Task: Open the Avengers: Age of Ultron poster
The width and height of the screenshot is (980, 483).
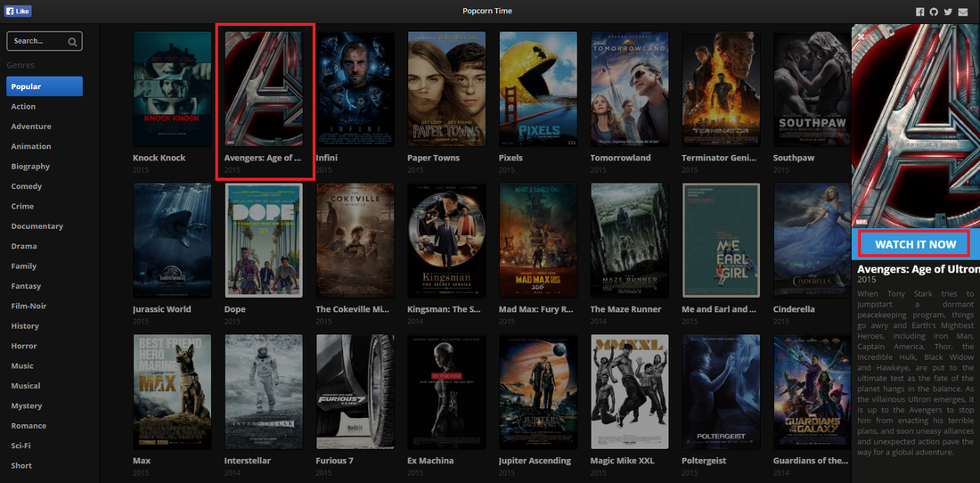Action: click(263, 89)
